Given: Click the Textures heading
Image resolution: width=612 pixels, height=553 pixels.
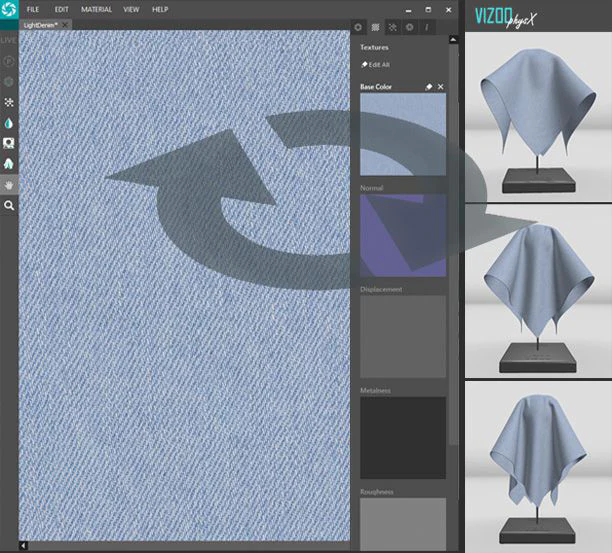Looking at the screenshot, I should point(374,47).
